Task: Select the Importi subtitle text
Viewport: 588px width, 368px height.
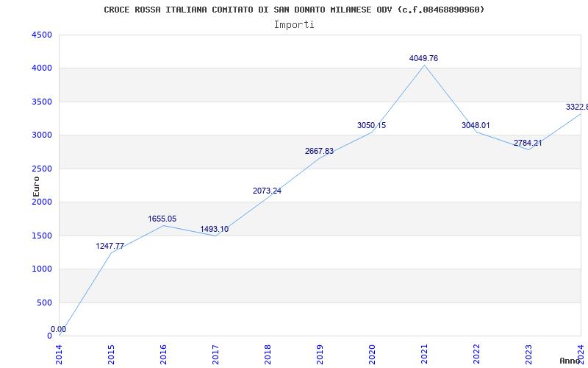Action: click(x=294, y=25)
